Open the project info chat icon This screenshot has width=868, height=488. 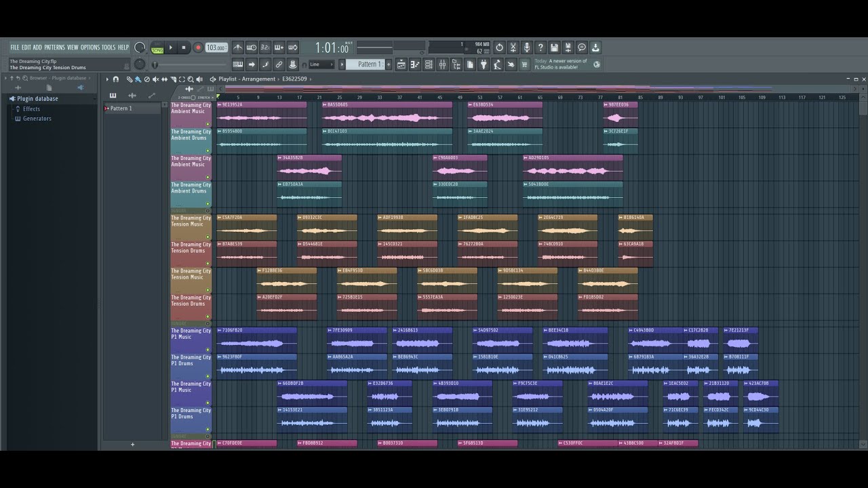[x=582, y=47]
